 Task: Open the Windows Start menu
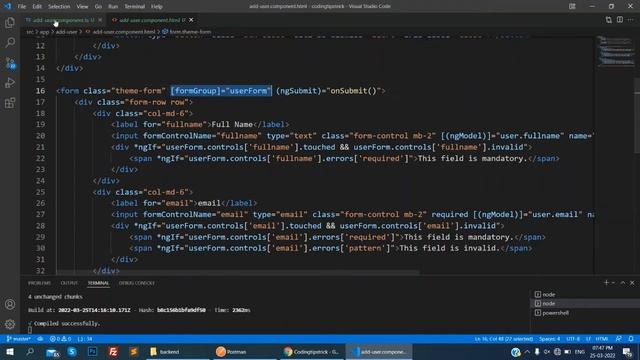(10, 351)
